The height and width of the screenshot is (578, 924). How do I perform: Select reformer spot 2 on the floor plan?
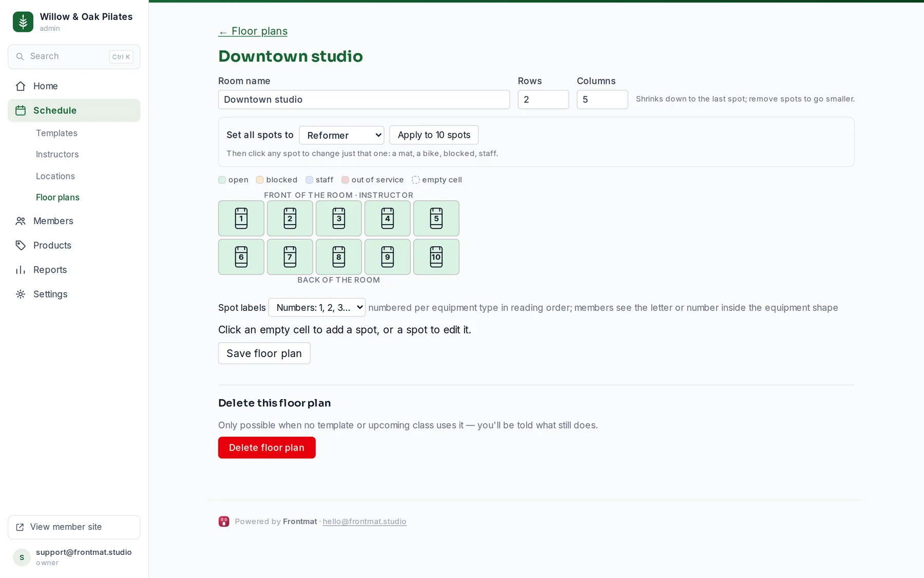(x=290, y=218)
